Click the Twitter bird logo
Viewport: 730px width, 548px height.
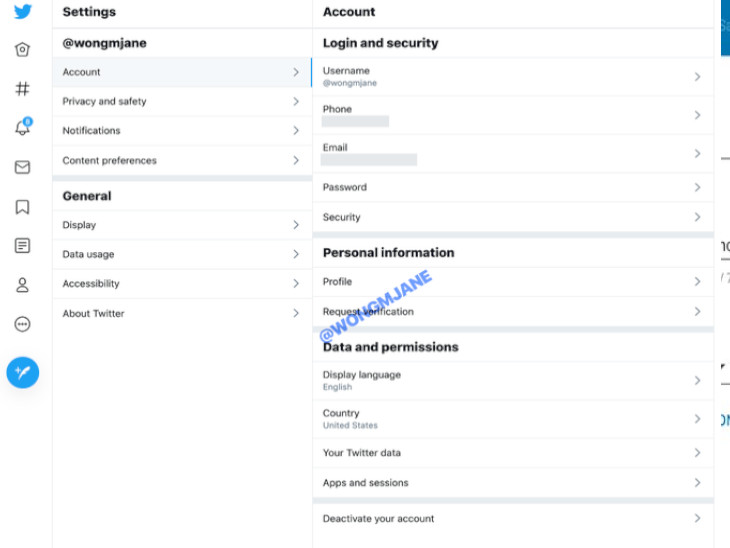click(x=23, y=12)
